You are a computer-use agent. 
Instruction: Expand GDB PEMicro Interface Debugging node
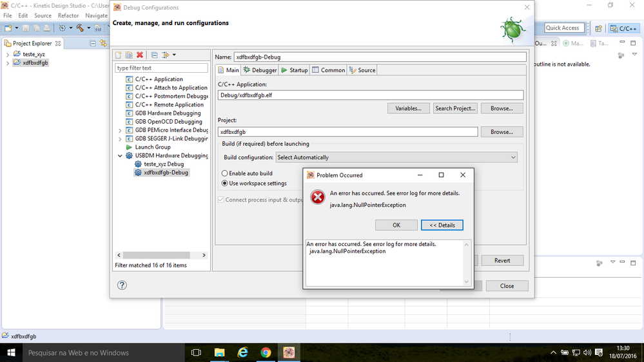click(120, 131)
